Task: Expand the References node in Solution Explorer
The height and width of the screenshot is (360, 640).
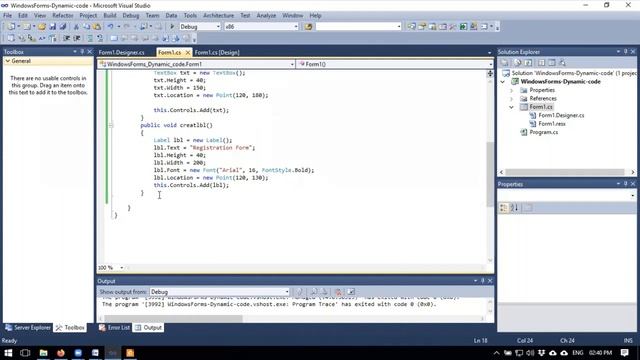Action: [511, 99]
